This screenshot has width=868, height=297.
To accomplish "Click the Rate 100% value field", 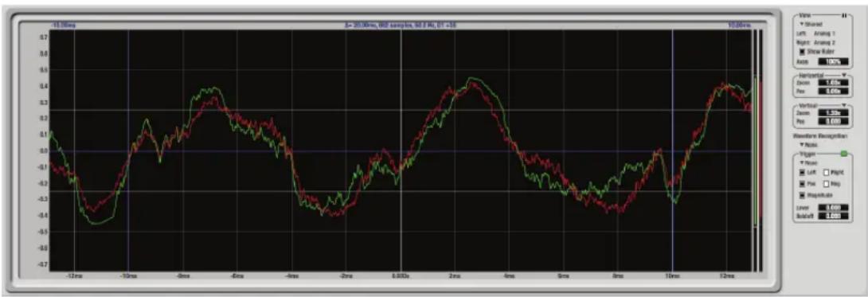I will 833,61.
